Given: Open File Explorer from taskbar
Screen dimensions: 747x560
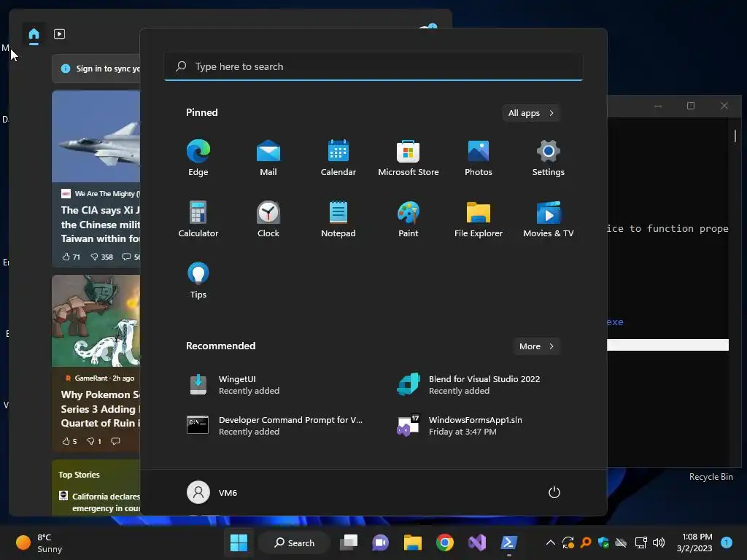Looking at the screenshot, I should pyautogui.click(x=413, y=542).
